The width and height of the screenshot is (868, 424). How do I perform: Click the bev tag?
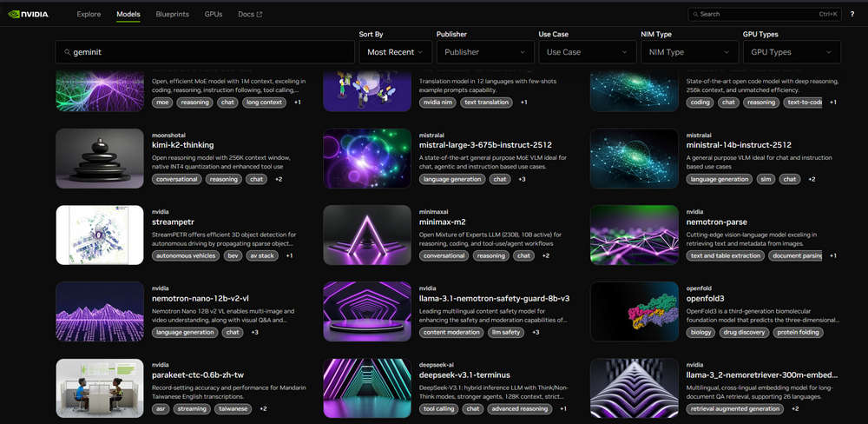click(233, 255)
